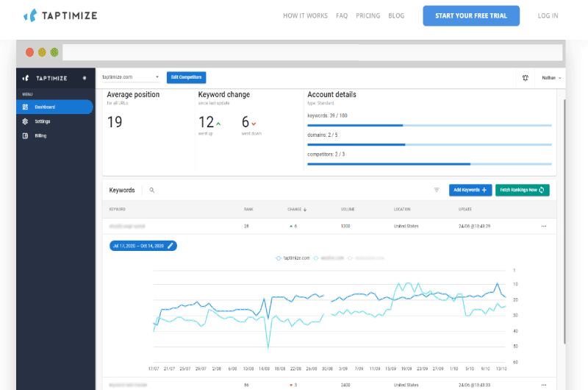Click the volume value 2400

[345, 385]
